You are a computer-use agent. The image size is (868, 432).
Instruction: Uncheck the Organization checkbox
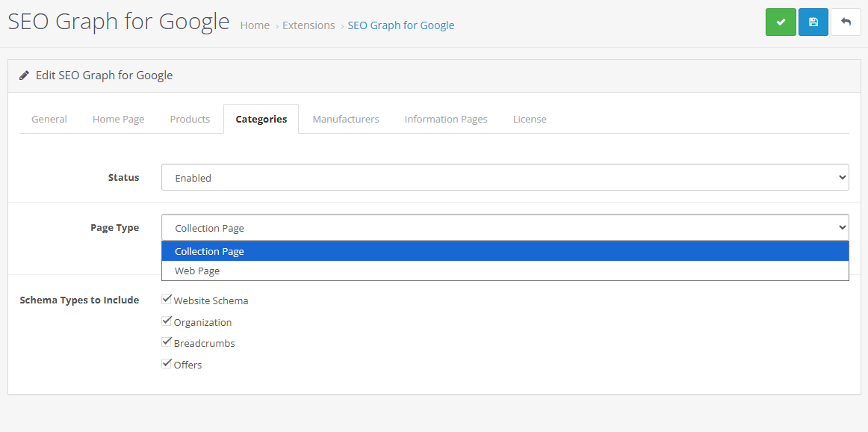pos(167,321)
